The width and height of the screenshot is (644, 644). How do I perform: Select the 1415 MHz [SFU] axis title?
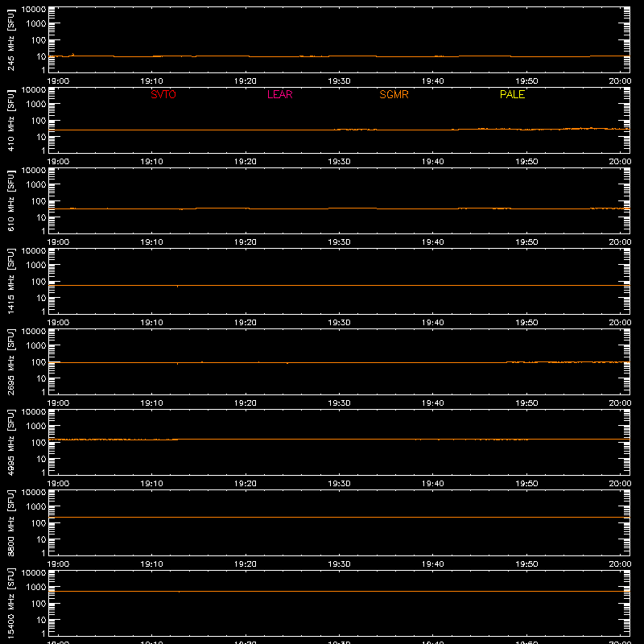pyautogui.click(x=10, y=281)
